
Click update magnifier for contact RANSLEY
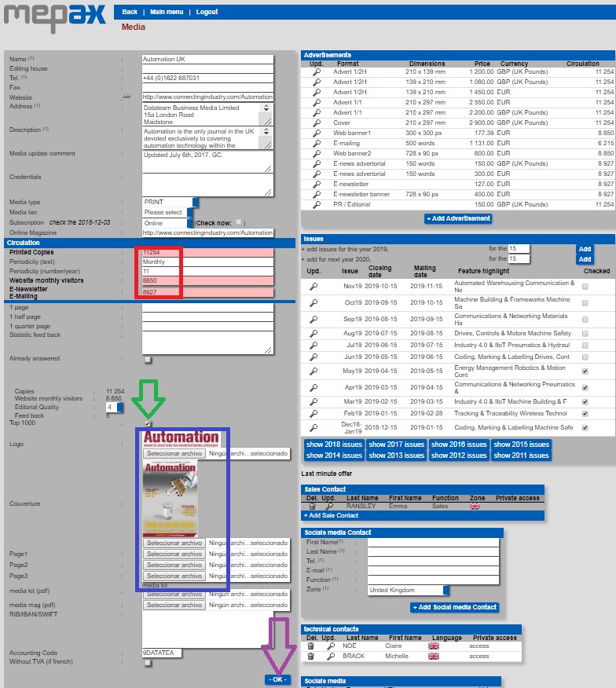[x=330, y=507]
